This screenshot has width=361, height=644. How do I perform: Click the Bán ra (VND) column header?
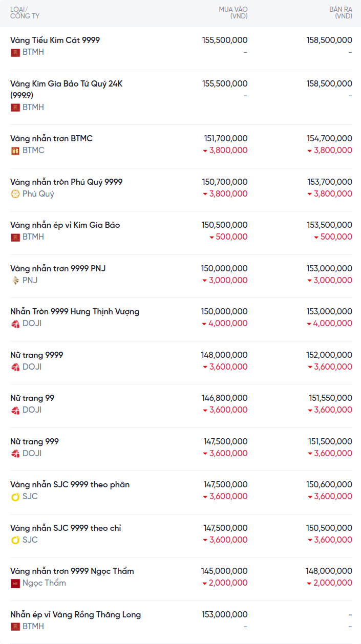pyautogui.click(x=341, y=13)
